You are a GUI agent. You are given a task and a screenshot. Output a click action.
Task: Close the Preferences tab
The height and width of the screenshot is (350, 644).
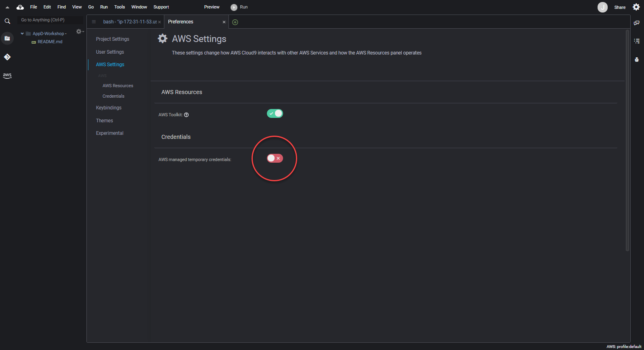tap(224, 22)
